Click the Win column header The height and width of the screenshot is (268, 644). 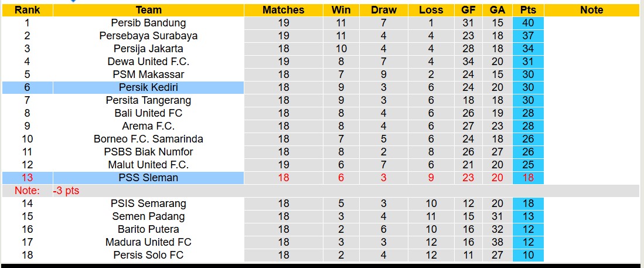point(341,10)
